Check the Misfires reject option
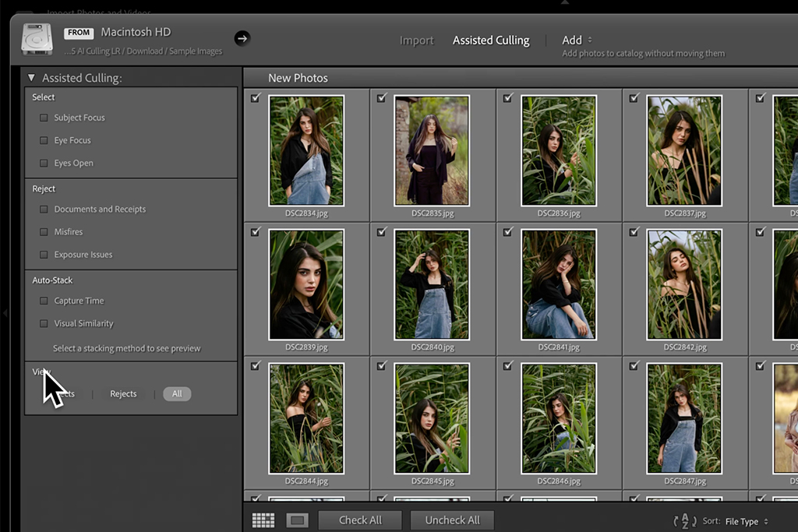The width and height of the screenshot is (798, 532). click(44, 232)
